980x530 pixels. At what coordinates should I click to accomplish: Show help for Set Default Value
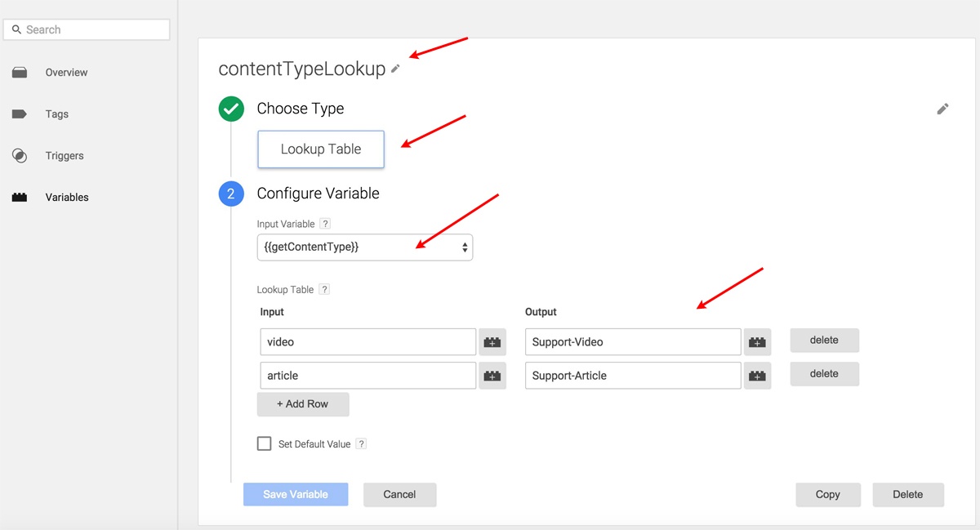(x=361, y=444)
